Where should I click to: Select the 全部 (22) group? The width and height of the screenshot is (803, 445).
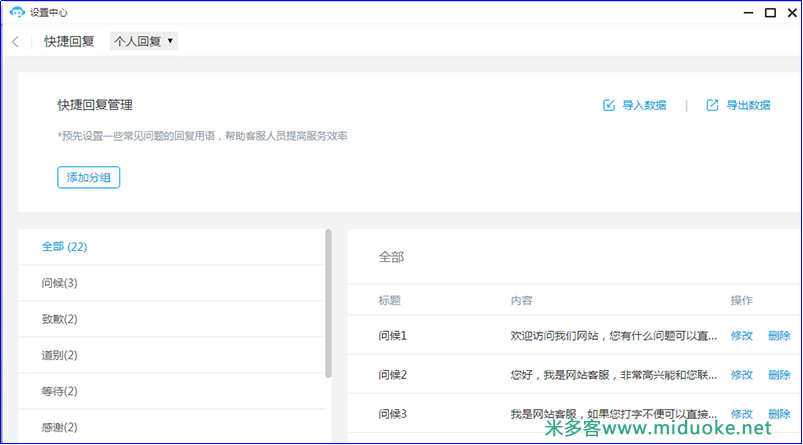pos(64,246)
